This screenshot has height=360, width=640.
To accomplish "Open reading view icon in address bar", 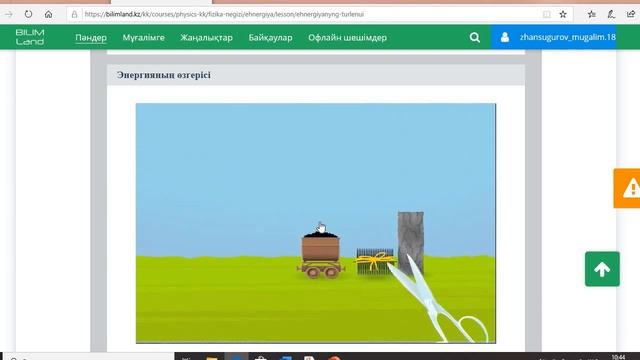I will (546, 14).
